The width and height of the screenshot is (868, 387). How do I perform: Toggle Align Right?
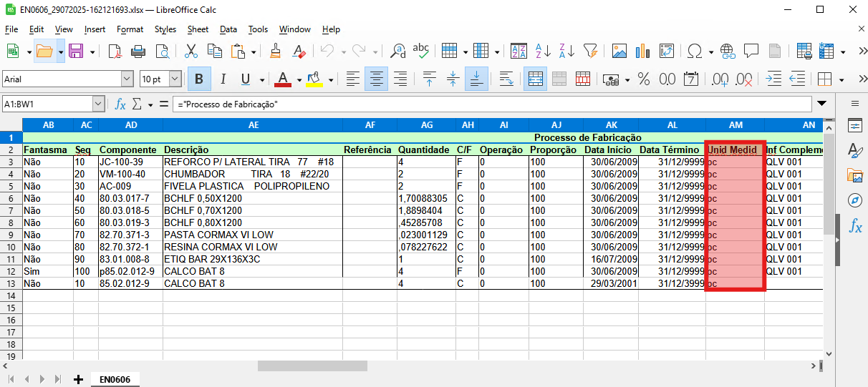point(400,79)
